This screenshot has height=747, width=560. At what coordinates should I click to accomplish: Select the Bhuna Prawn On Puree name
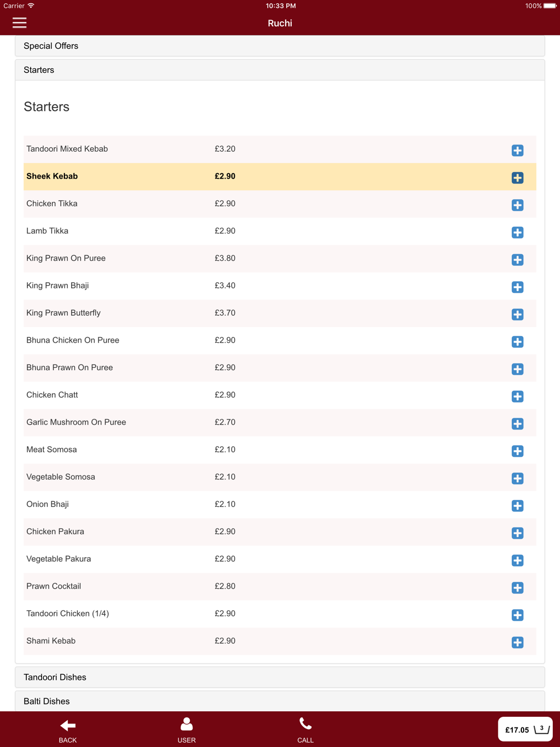69,368
